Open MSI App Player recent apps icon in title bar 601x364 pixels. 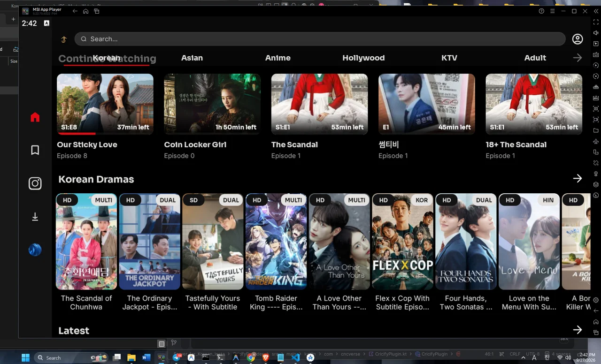(97, 11)
